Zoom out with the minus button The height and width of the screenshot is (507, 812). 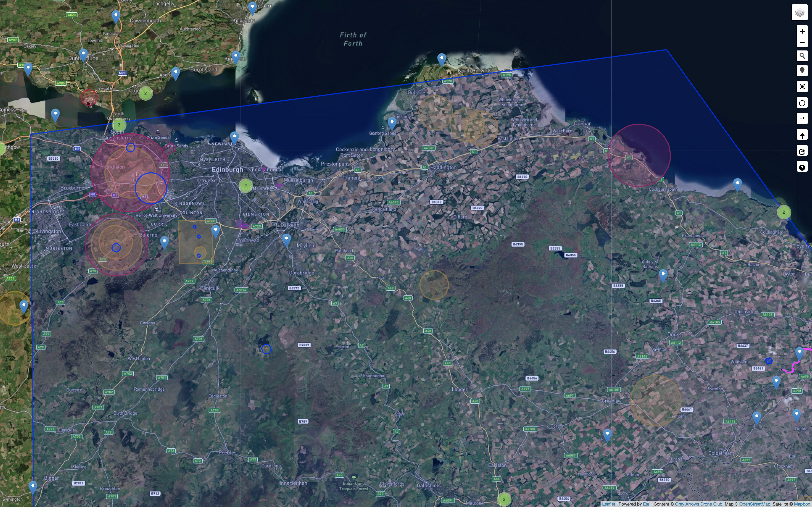pos(802,42)
